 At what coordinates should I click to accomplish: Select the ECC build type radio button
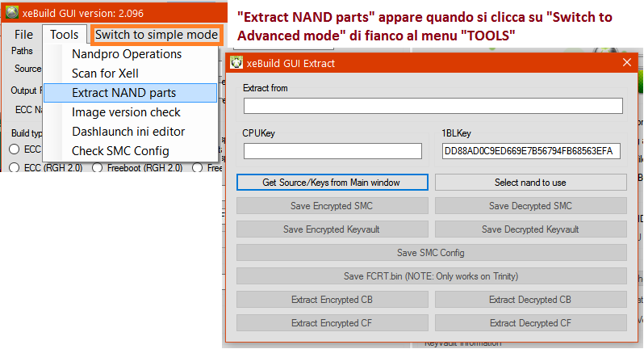[x=15, y=149]
